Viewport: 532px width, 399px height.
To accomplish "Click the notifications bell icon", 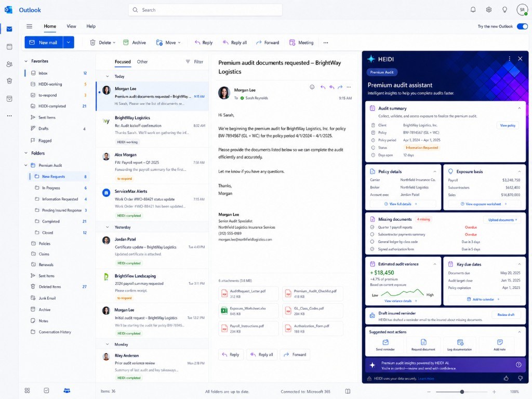I will coord(473,10).
